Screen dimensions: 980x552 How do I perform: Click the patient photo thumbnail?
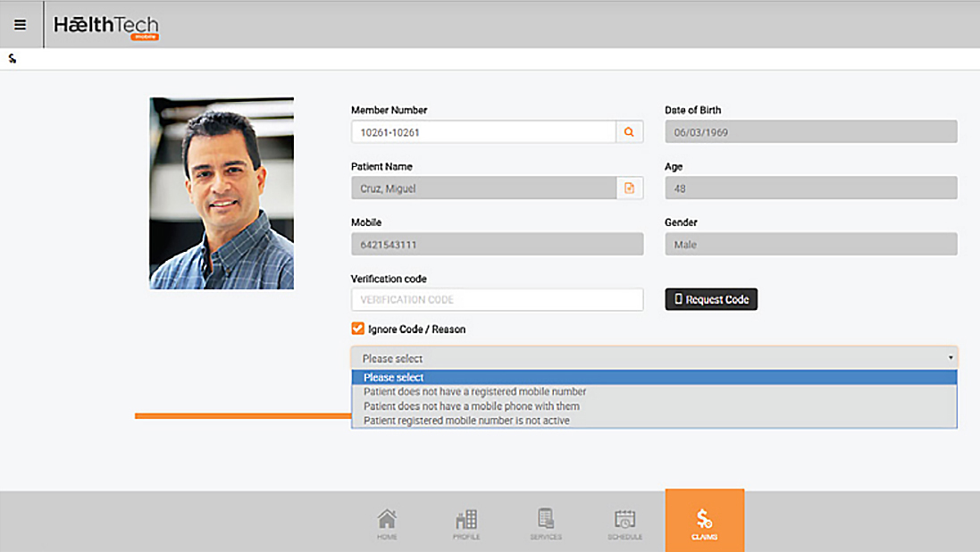222,193
